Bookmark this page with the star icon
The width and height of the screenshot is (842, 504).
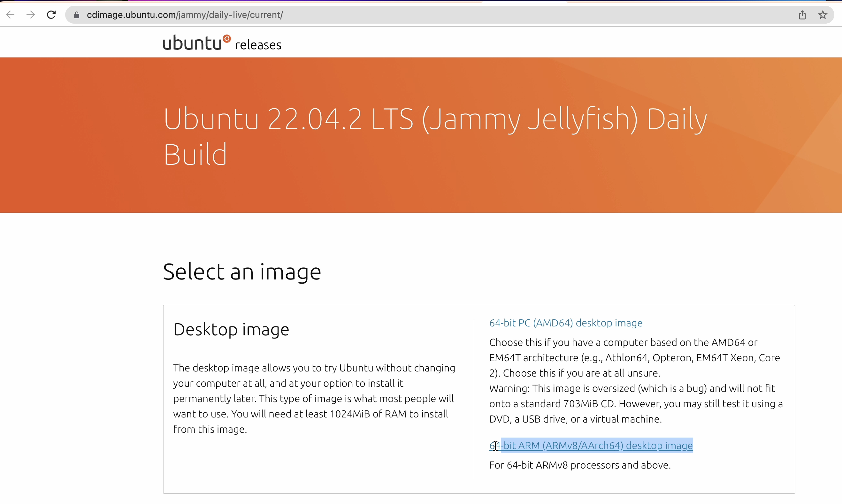pos(822,15)
